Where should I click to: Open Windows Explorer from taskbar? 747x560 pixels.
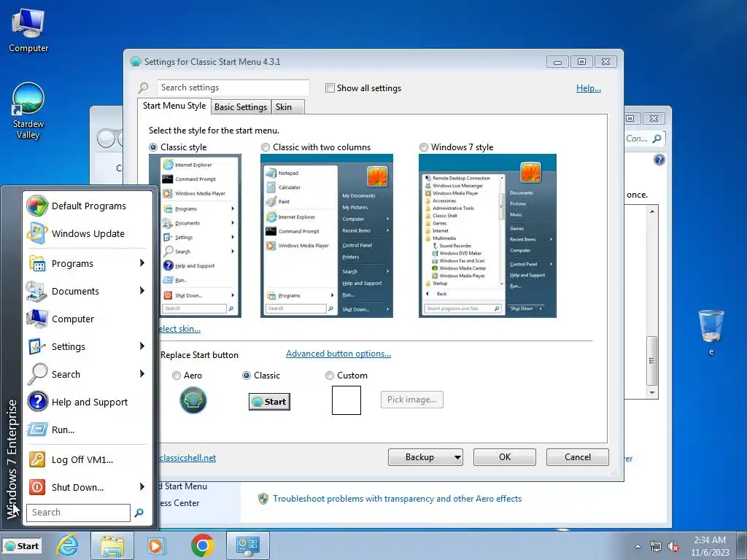coord(112,545)
